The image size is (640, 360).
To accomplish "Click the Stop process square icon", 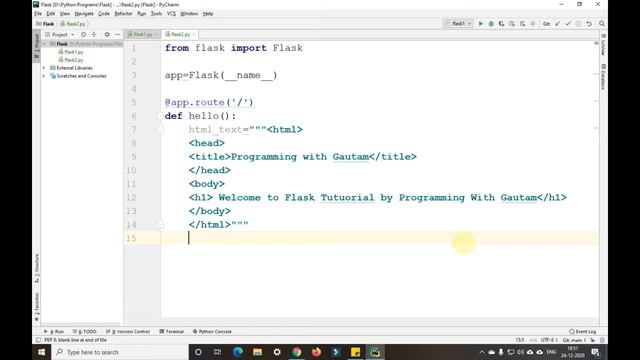I will pos(533,24).
